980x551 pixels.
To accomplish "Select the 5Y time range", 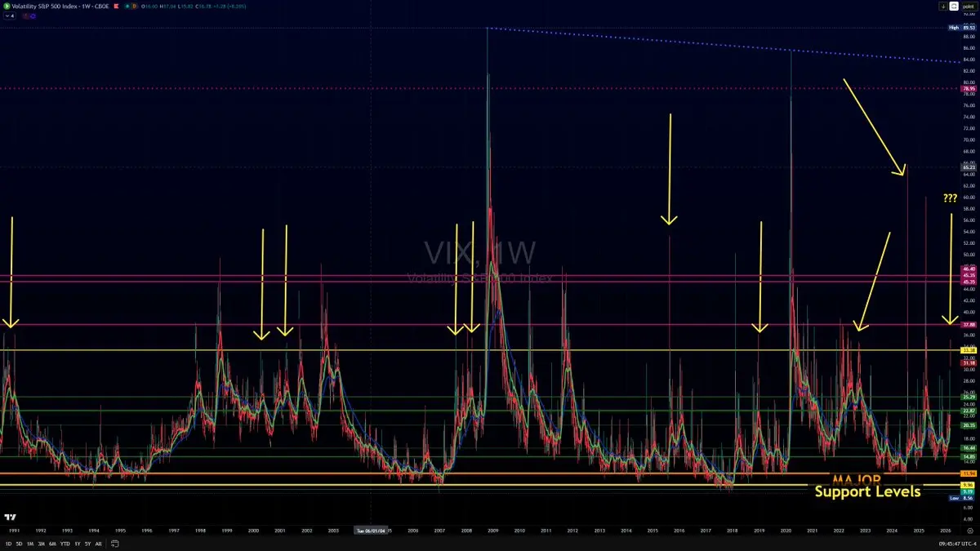I will (x=87, y=544).
